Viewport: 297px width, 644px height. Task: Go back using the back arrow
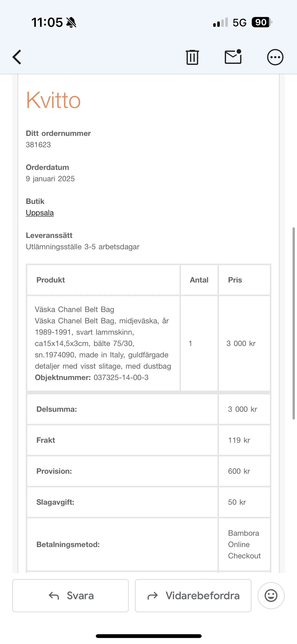pos(17,57)
